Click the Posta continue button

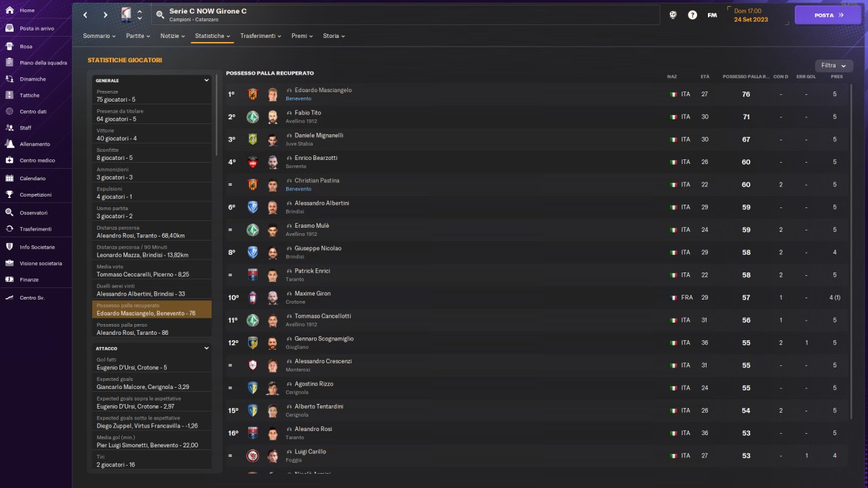tap(827, 15)
